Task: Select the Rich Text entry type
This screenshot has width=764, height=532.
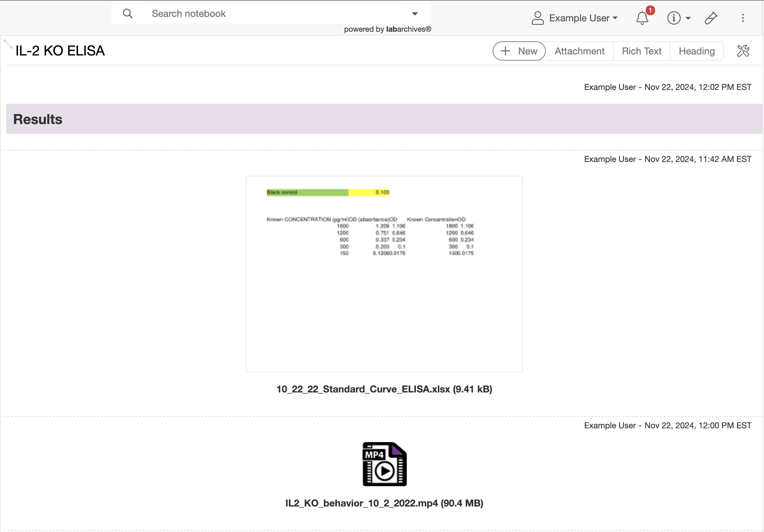Action: (x=642, y=51)
